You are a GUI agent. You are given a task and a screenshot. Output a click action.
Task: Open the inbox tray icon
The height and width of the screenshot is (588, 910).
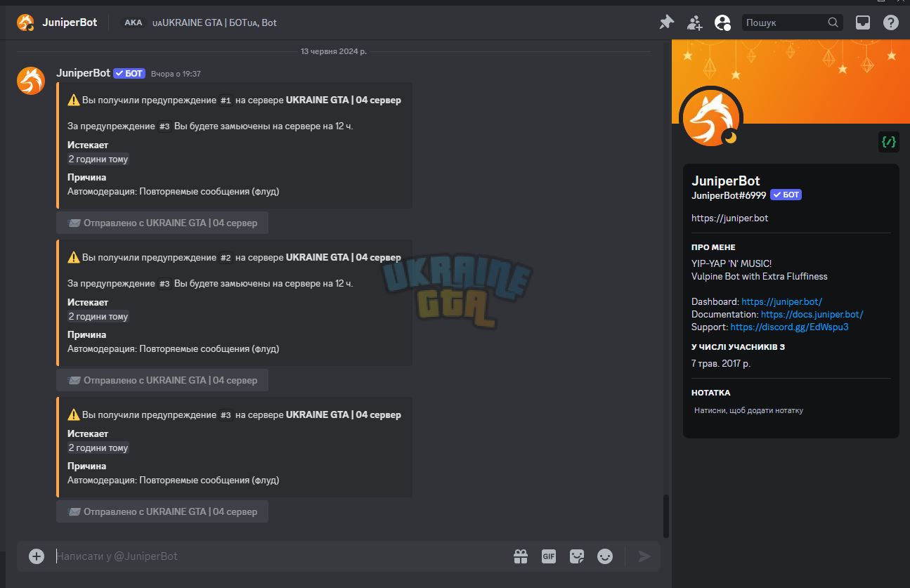863,22
